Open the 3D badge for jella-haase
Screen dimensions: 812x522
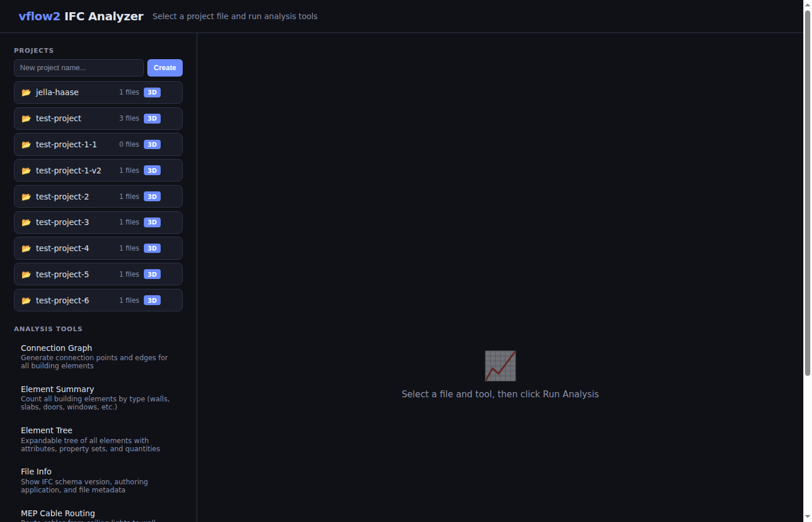click(x=151, y=92)
